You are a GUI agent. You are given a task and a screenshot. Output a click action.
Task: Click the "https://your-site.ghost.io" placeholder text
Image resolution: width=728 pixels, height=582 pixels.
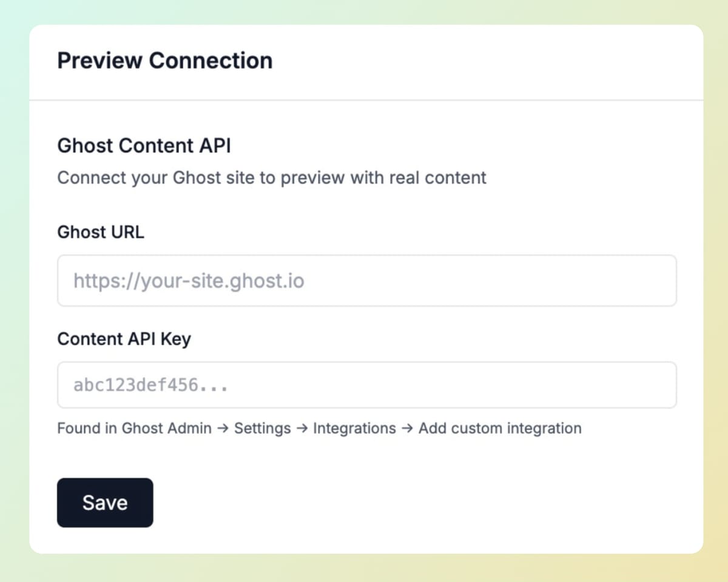point(188,281)
